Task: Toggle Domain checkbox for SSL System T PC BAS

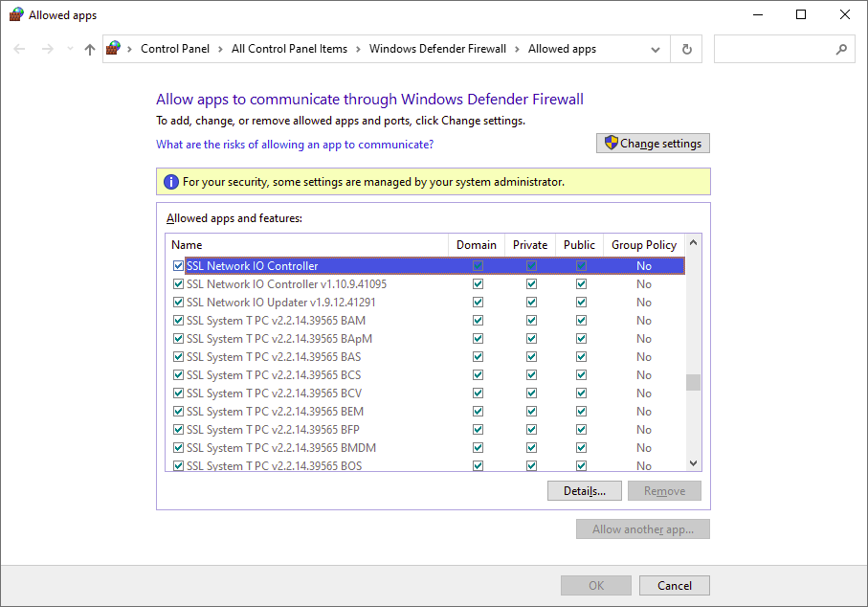Action: click(x=478, y=357)
